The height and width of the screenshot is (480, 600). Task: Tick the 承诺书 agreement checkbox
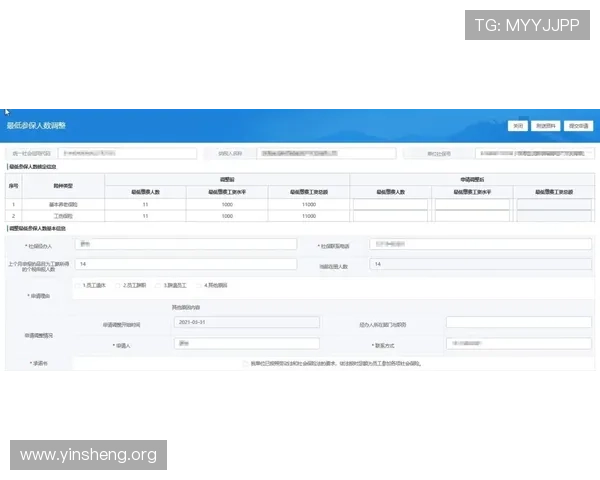tap(245, 363)
